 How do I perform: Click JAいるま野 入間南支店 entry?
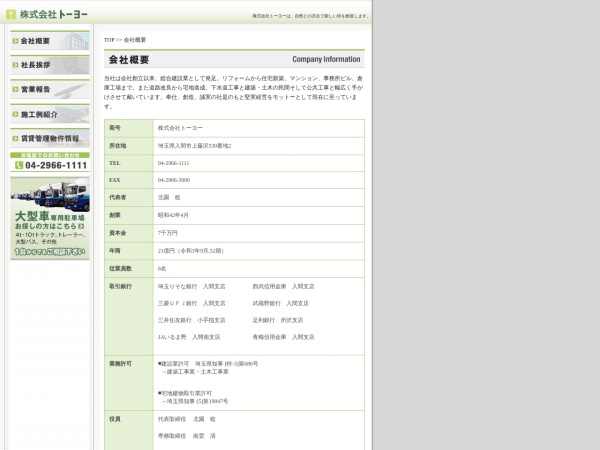click(x=189, y=337)
